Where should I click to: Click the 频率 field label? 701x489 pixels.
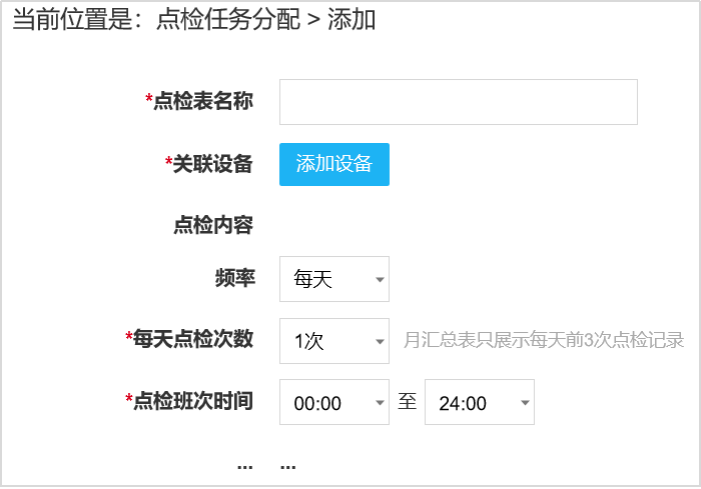[x=233, y=278]
